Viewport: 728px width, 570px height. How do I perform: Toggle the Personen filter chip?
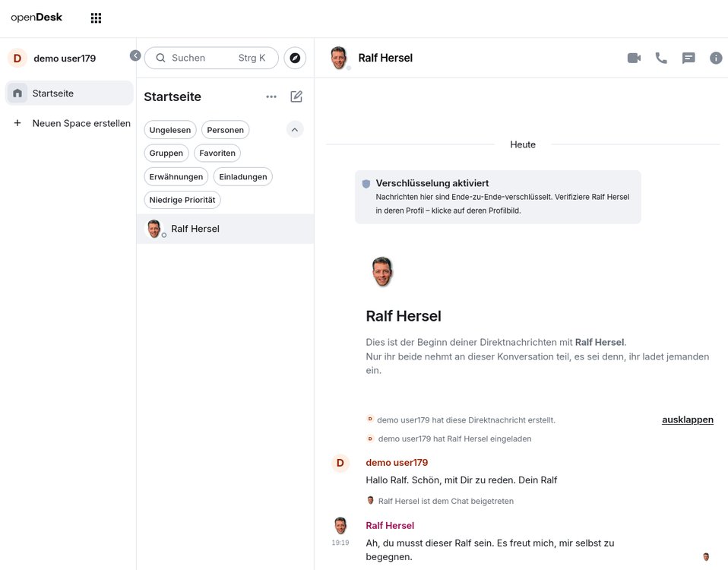[225, 130]
